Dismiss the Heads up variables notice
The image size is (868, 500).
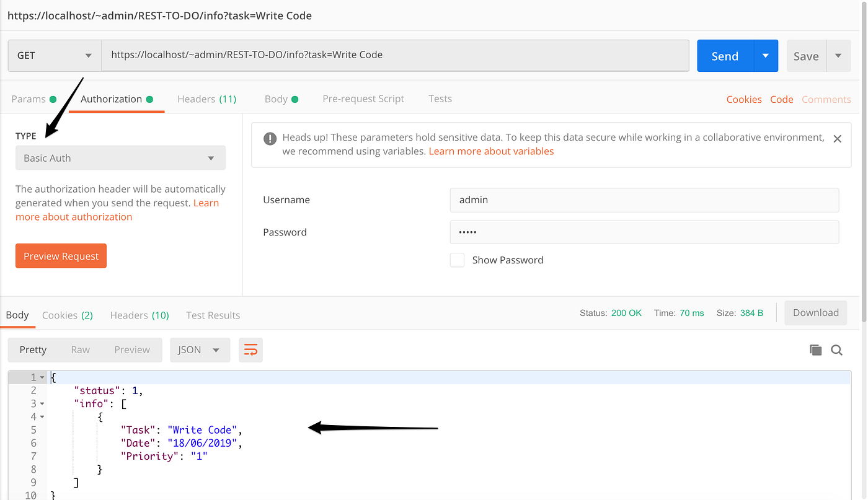click(837, 139)
